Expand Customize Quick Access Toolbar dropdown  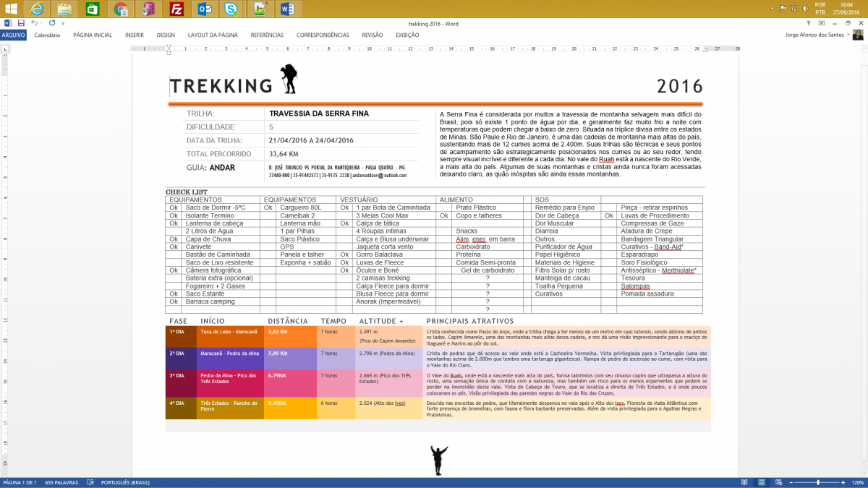point(63,23)
